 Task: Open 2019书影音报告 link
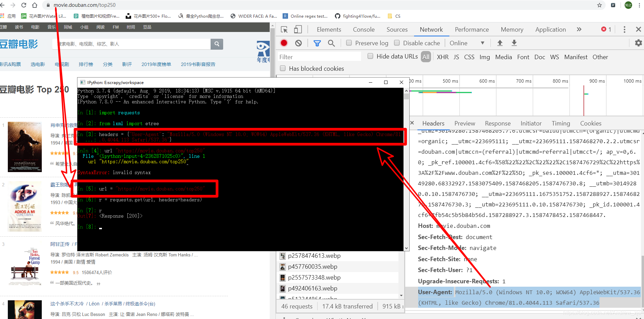(198, 64)
